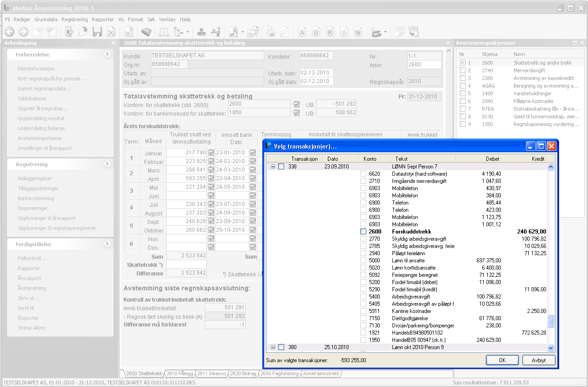The width and height of the screenshot is (588, 387).
Task: Click the checkmark document toolbar icon
Action: [x=129, y=32]
